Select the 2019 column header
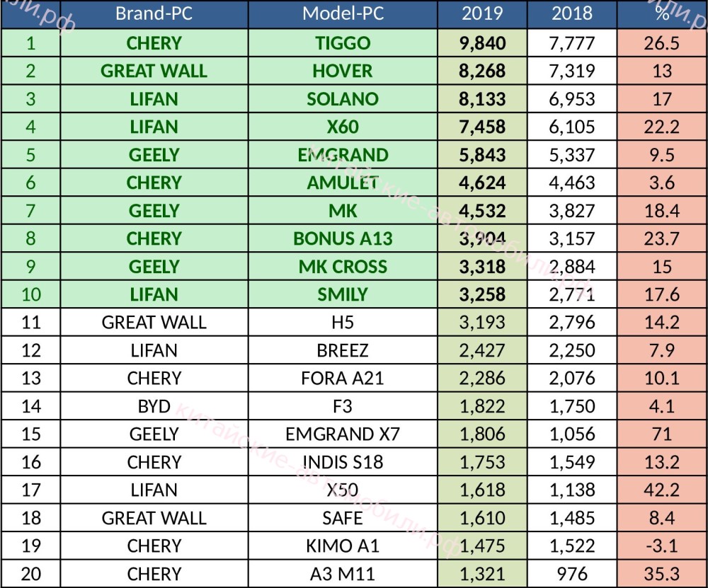Image resolution: width=708 pixels, height=588 pixels. click(x=482, y=14)
